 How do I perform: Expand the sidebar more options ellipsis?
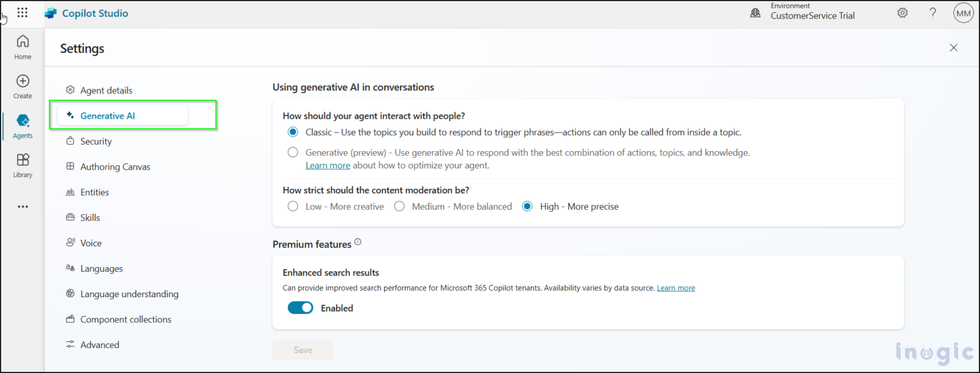pyautogui.click(x=22, y=207)
